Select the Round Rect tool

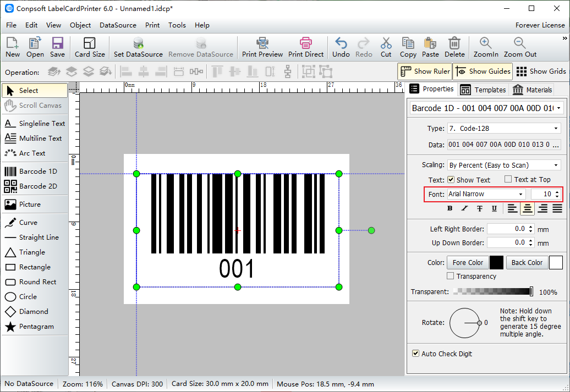[35, 282]
